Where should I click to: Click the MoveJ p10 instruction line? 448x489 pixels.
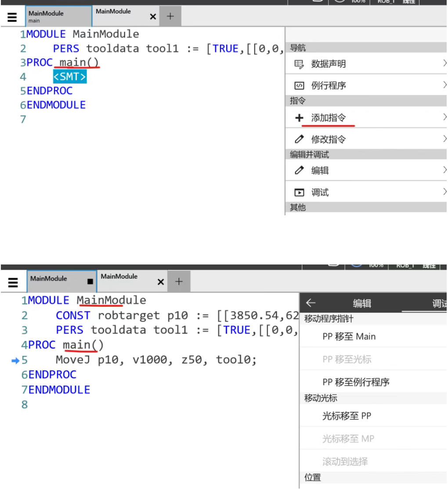(x=156, y=360)
